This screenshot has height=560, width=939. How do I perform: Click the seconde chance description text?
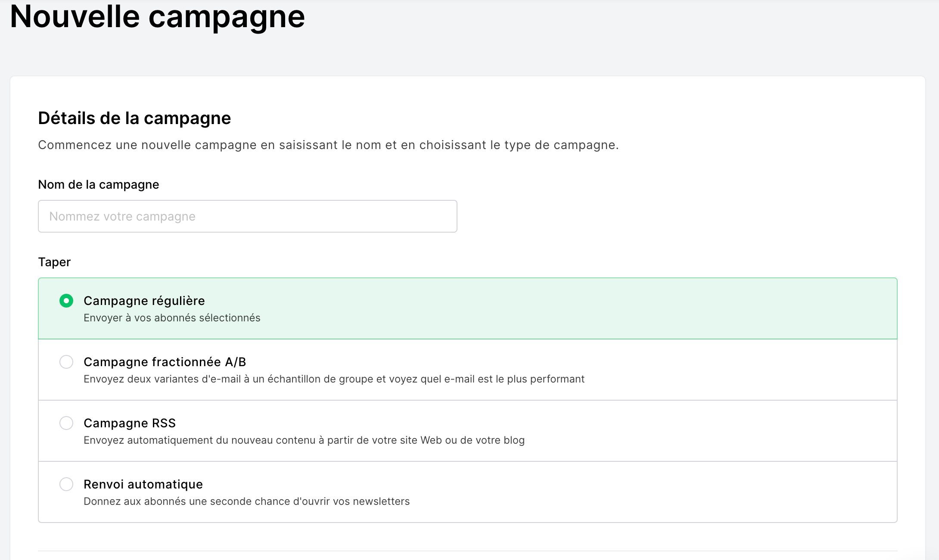click(247, 501)
